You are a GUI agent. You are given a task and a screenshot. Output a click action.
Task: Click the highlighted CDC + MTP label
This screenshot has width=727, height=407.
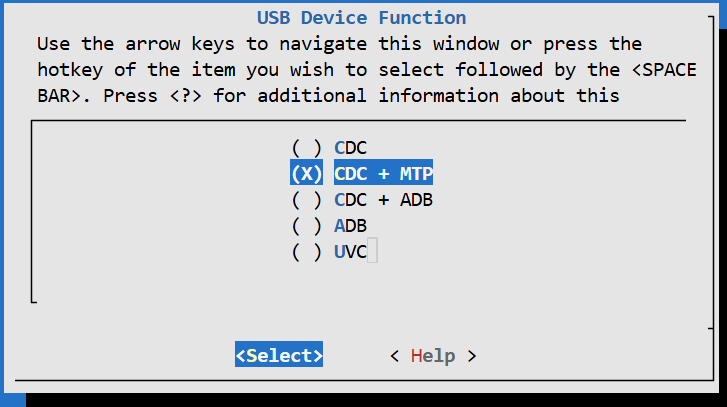384,174
